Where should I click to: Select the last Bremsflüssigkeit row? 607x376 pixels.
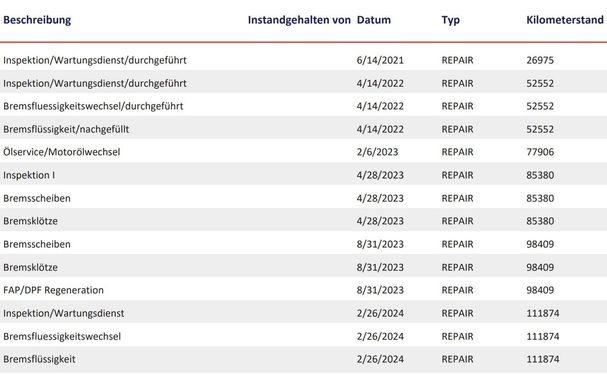point(304,359)
